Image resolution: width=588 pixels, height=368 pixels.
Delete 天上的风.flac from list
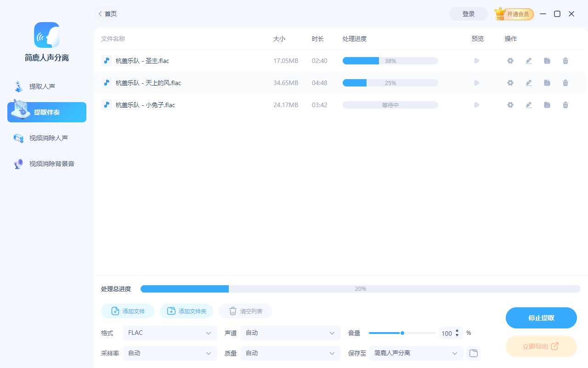tap(565, 83)
